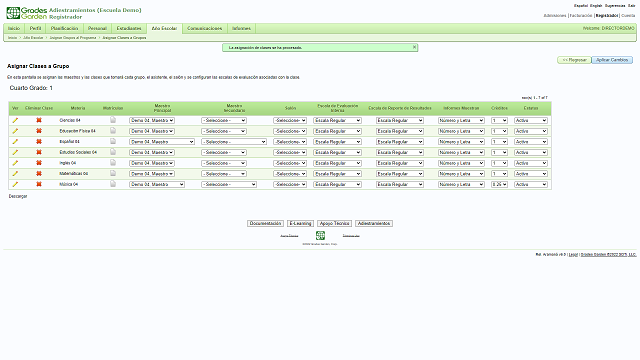Open Créditos dropdown for Música 04
This screenshot has width=640, height=360.
499,184
